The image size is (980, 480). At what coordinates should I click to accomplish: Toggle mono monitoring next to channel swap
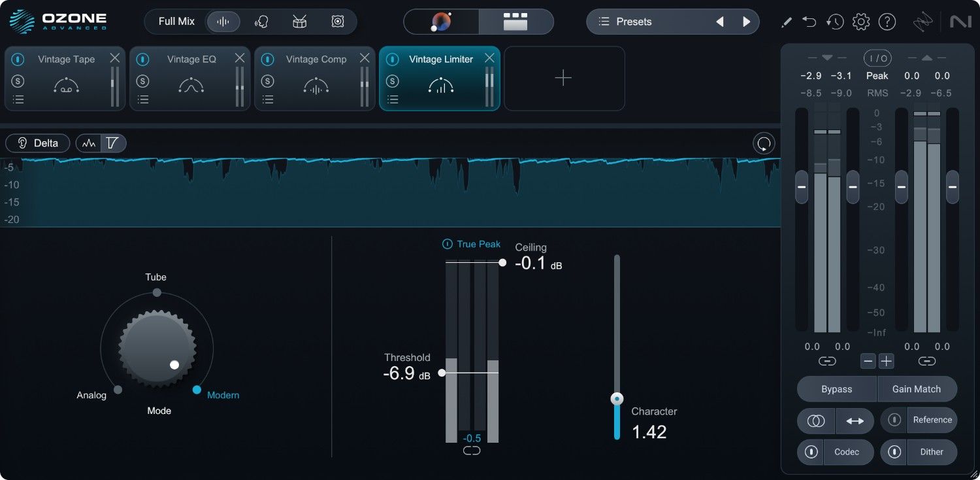tap(815, 420)
